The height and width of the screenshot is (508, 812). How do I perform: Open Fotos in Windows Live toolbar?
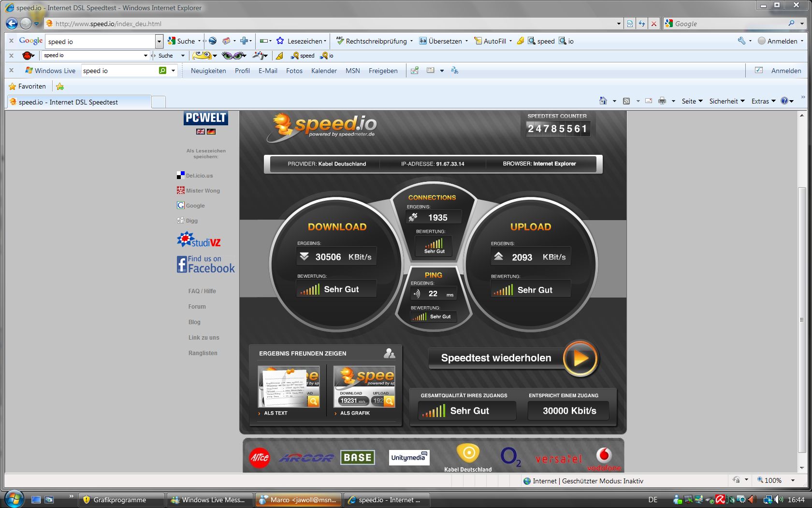click(294, 71)
